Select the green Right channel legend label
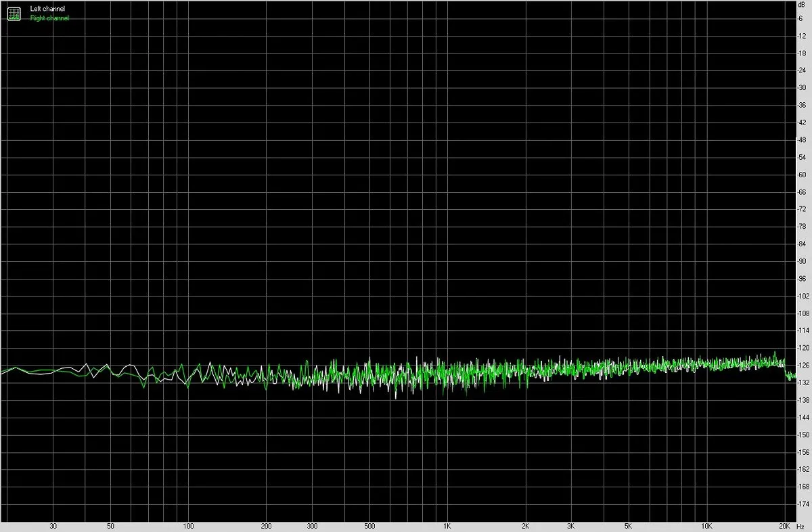The width and height of the screenshot is (812, 532). pyautogui.click(x=50, y=18)
